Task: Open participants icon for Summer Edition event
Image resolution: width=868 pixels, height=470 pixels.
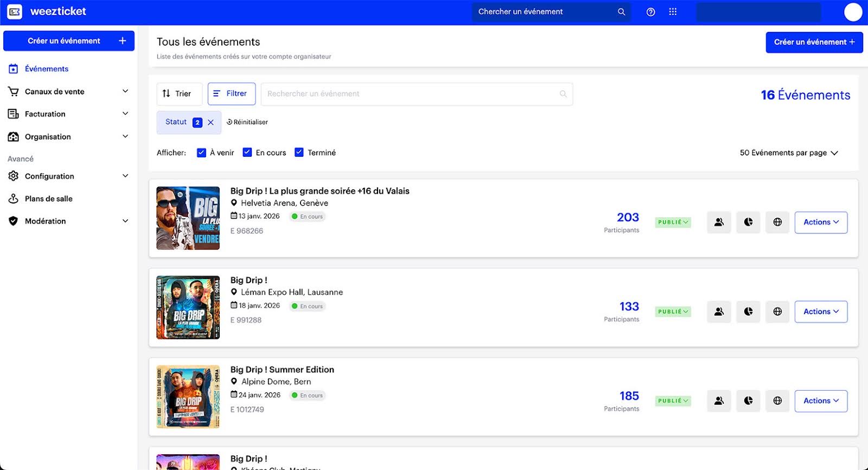Action: pyautogui.click(x=719, y=401)
